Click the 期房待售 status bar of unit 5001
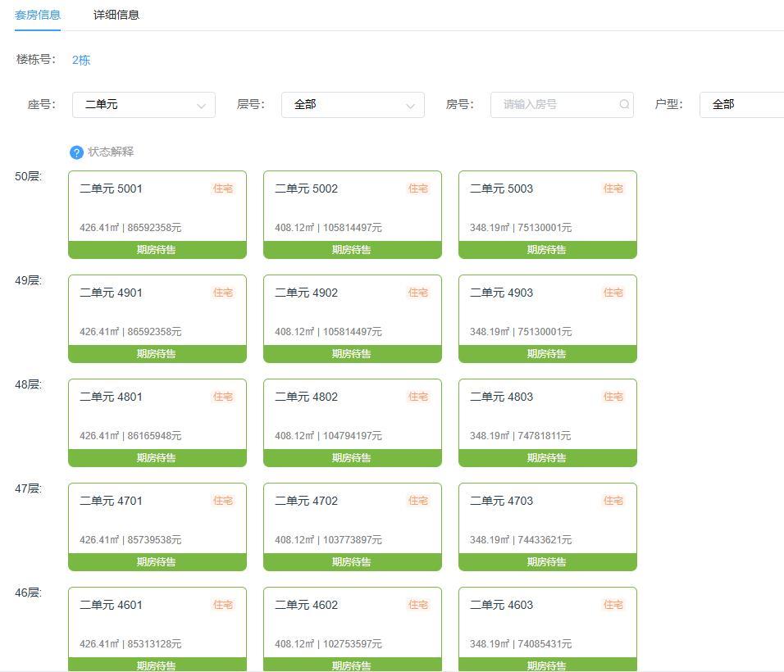Screen dimensions: 784x672 [157, 250]
